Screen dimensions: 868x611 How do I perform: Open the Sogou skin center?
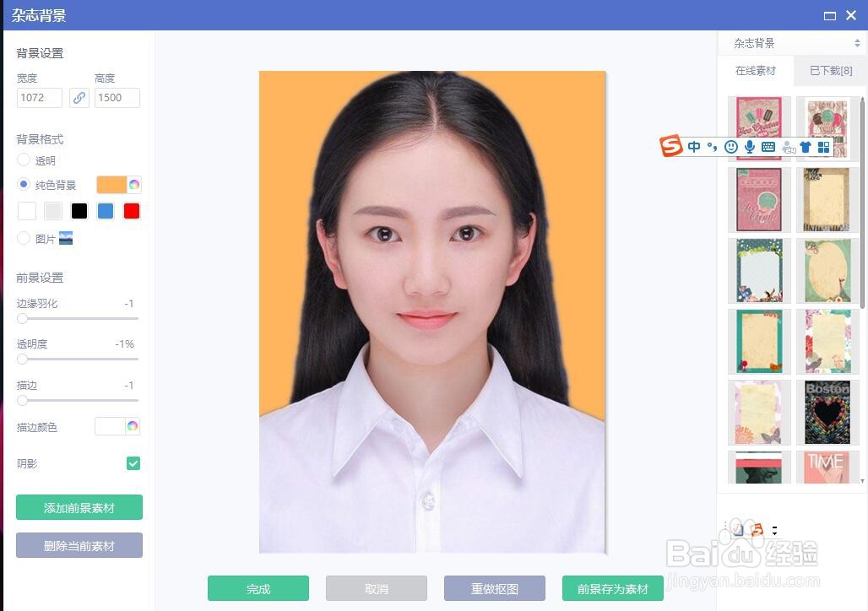click(x=806, y=146)
